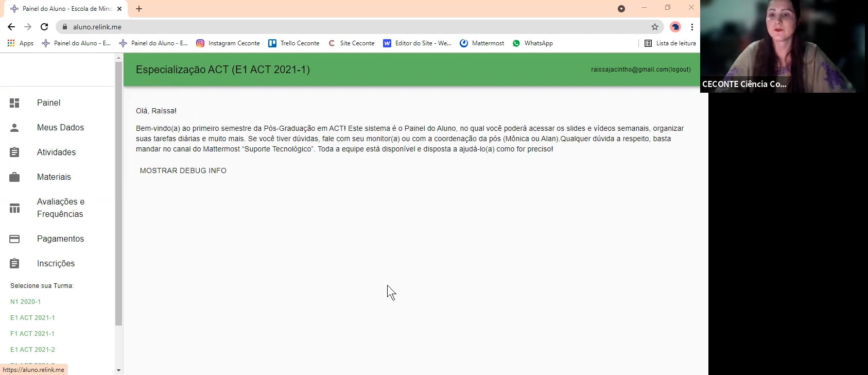Go back using the browser back arrow

pos(11,27)
